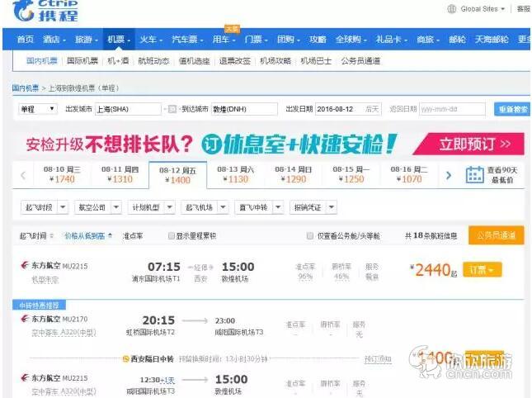Open the 90-day lowest price calendar icon
Viewport: 532px width, 398px height.
click(x=474, y=174)
